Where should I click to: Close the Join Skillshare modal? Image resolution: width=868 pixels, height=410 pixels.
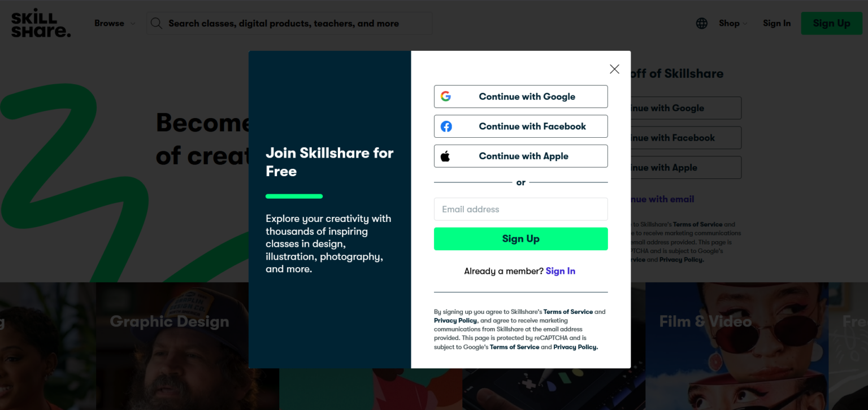pyautogui.click(x=614, y=68)
